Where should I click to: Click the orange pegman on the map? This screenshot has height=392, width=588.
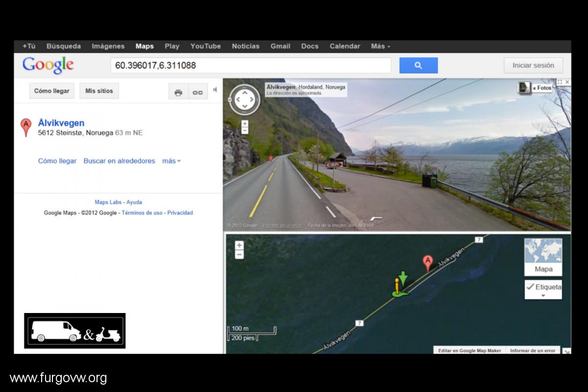(x=397, y=287)
